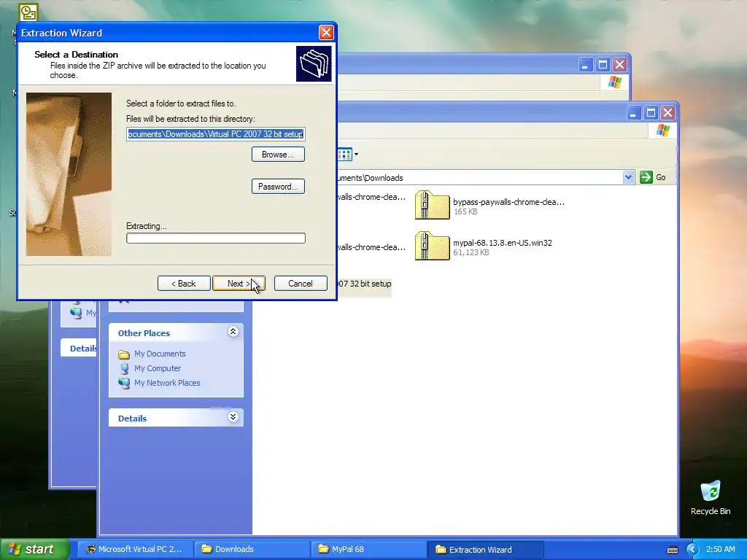Minimize the rear MyPal window

click(x=586, y=64)
